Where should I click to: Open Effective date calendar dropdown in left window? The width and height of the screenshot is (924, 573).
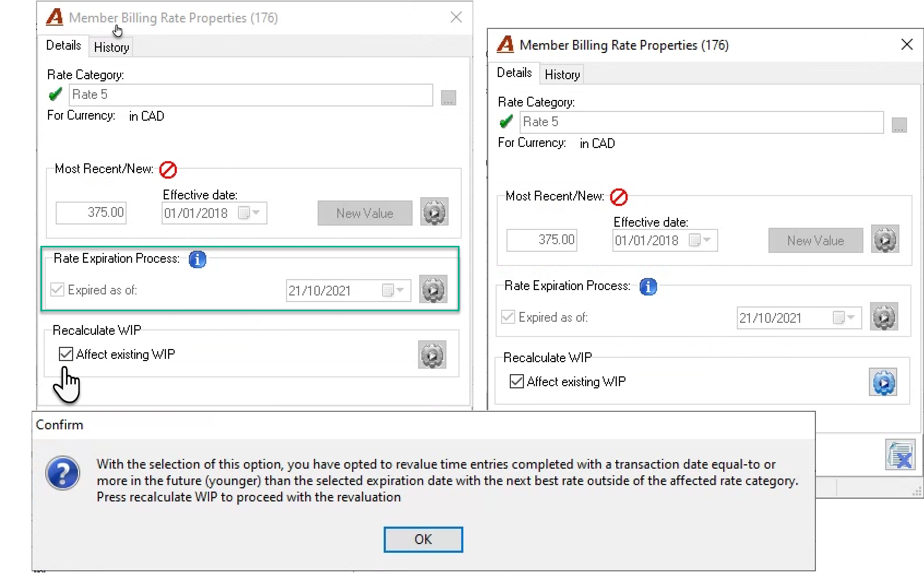click(249, 213)
